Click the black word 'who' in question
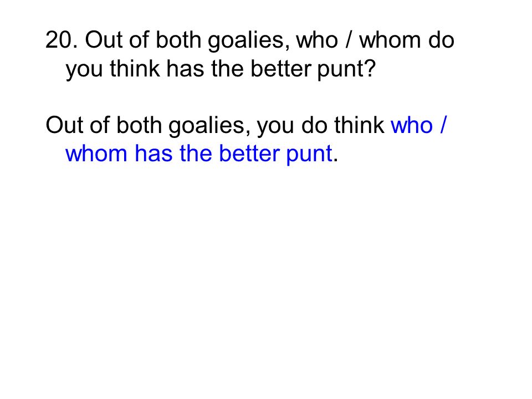 tap(317, 40)
